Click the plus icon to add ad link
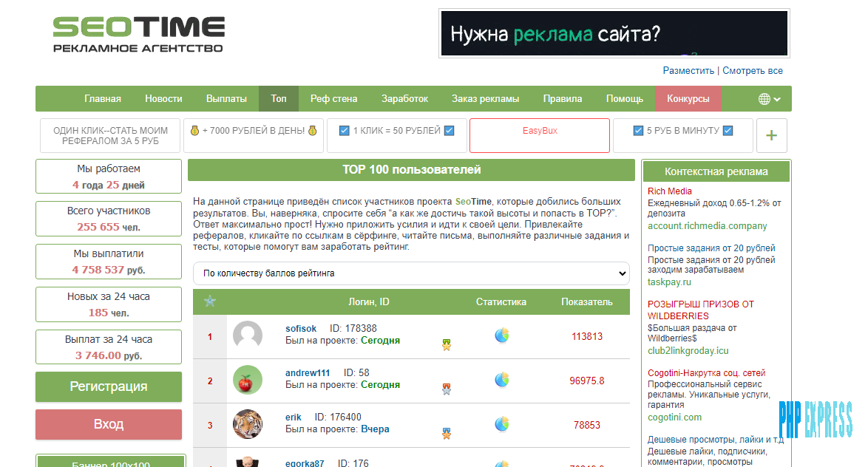Viewport: 868px width, 467px height. point(771,135)
